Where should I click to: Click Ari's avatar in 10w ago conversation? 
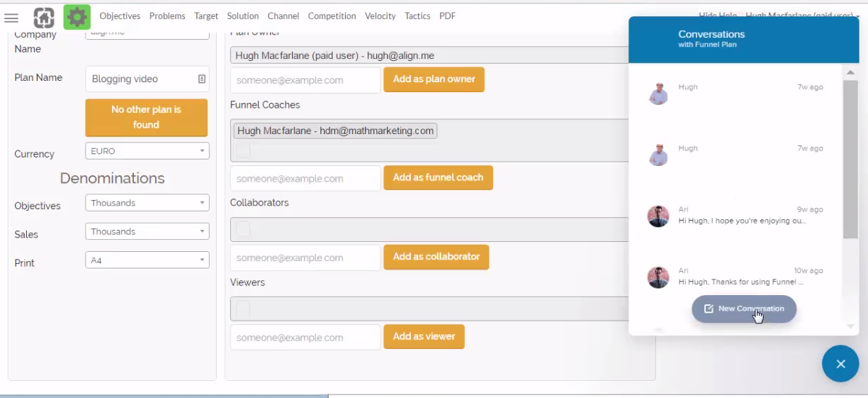pos(658,277)
